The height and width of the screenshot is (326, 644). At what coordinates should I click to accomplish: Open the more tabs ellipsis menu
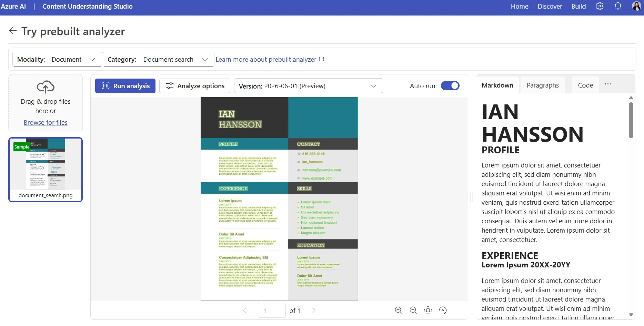click(608, 84)
